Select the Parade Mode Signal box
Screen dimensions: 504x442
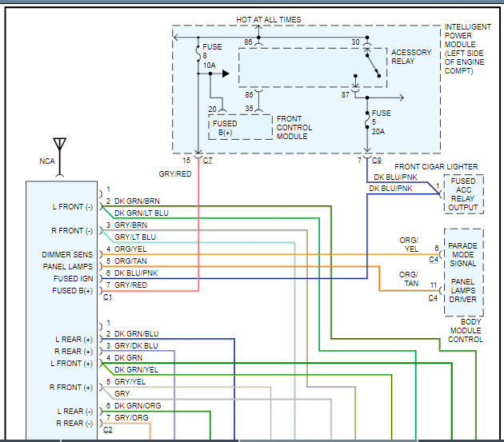click(x=463, y=254)
